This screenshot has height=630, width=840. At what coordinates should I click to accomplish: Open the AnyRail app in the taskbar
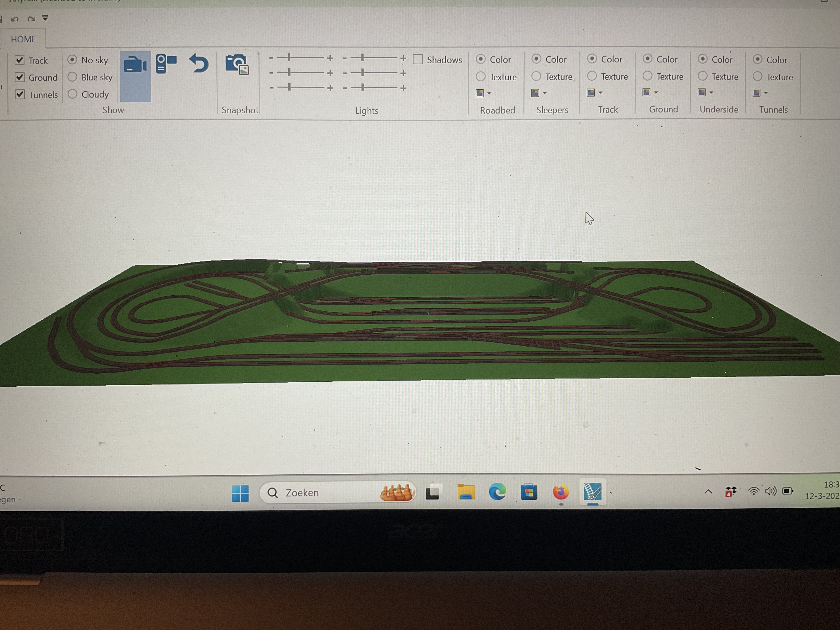coord(592,492)
